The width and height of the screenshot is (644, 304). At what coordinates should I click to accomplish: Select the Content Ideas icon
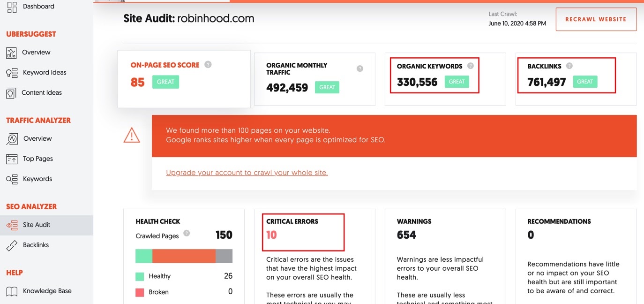pos(11,93)
